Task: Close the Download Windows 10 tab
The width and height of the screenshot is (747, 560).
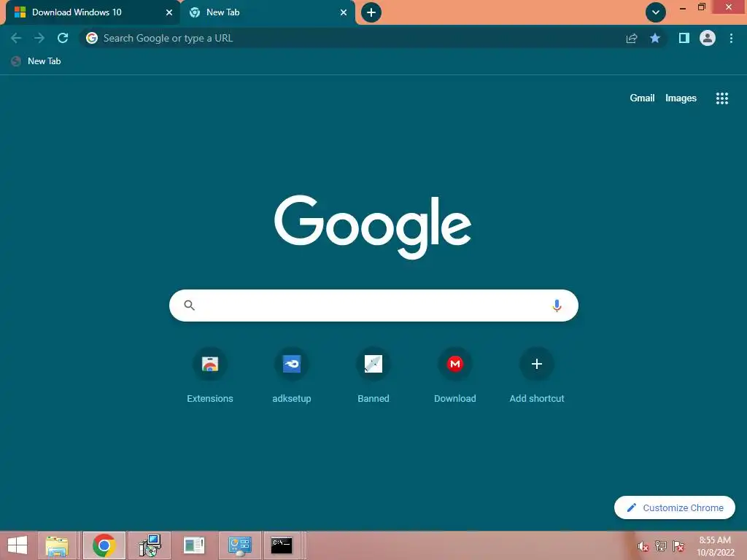Action: 169,12
